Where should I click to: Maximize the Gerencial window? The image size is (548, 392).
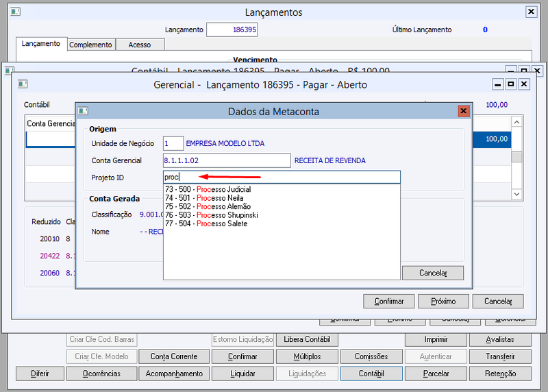(511, 84)
